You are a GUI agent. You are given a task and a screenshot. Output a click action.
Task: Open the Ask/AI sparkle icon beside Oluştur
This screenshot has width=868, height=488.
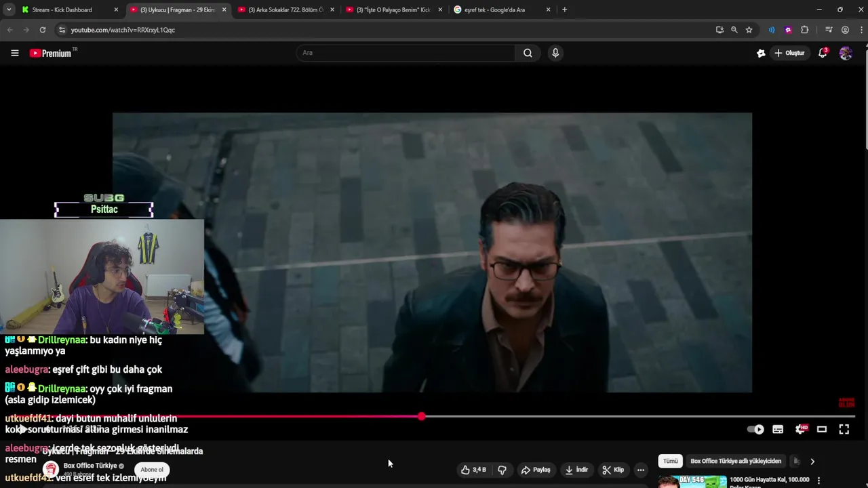click(761, 53)
